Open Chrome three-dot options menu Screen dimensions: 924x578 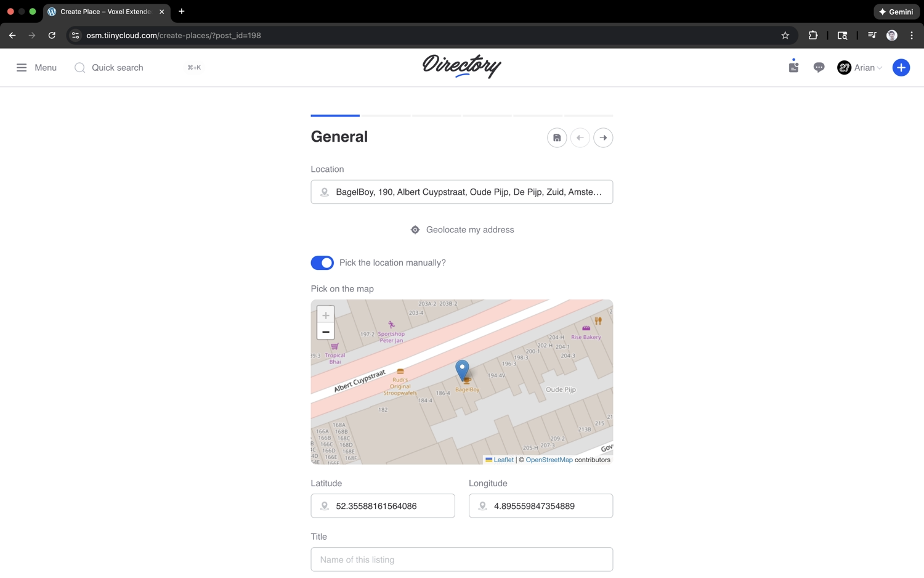tap(912, 36)
